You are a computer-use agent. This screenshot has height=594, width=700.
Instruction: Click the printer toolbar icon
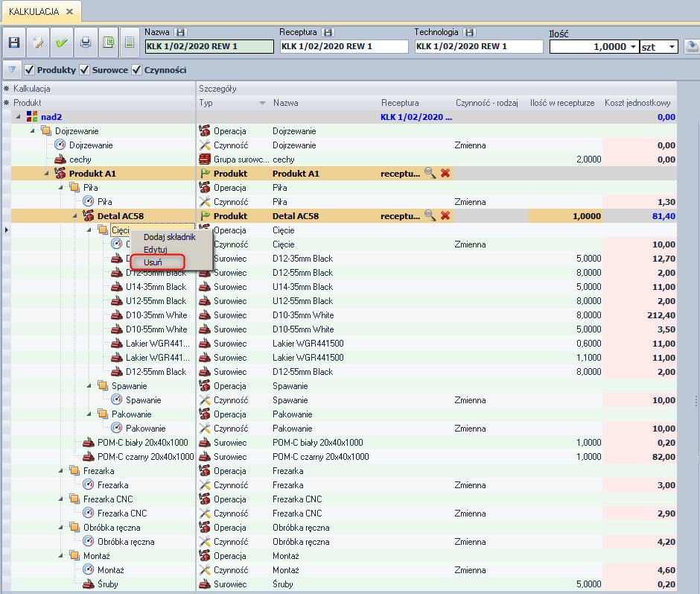pyautogui.click(x=86, y=42)
